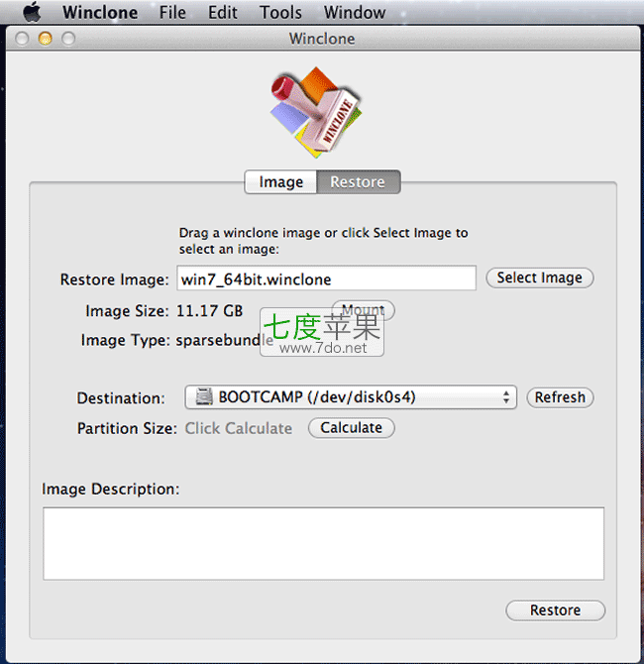
Task: Click the Refresh button
Action: (560, 397)
